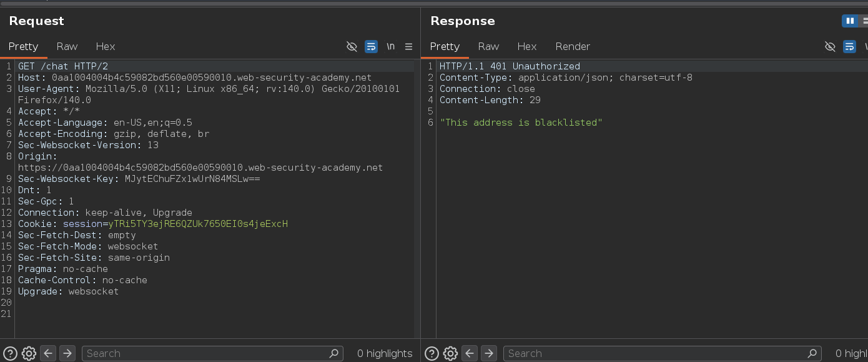This screenshot has width=868, height=362.
Task: Click "This address is blacklisted" response body
Action: click(521, 123)
